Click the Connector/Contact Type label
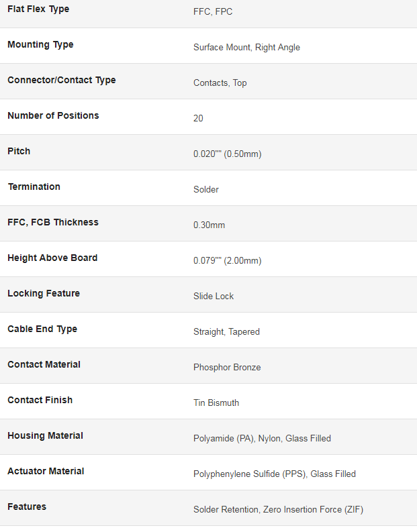Screen dimensions: 417x532 pos(62,81)
